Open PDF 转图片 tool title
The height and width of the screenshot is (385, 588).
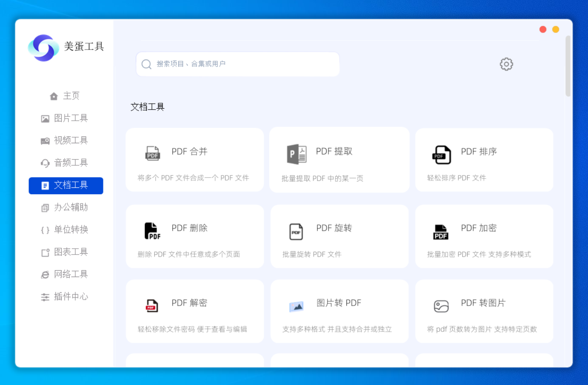click(483, 303)
